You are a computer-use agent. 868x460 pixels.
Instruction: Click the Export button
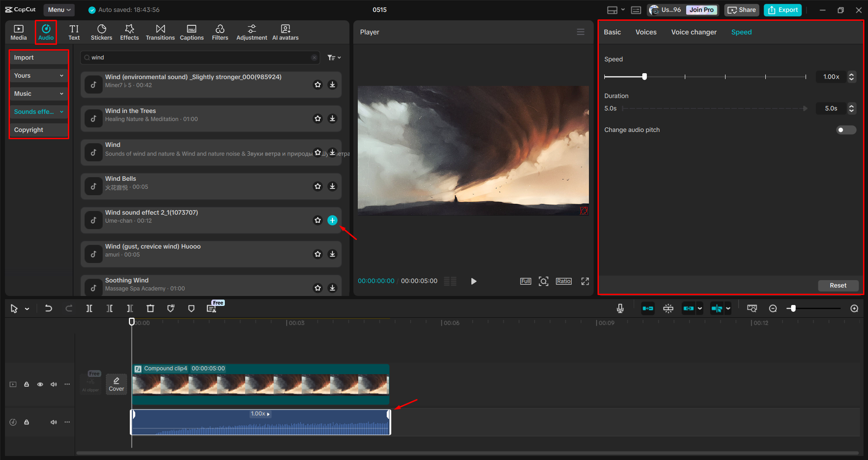click(x=782, y=9)
